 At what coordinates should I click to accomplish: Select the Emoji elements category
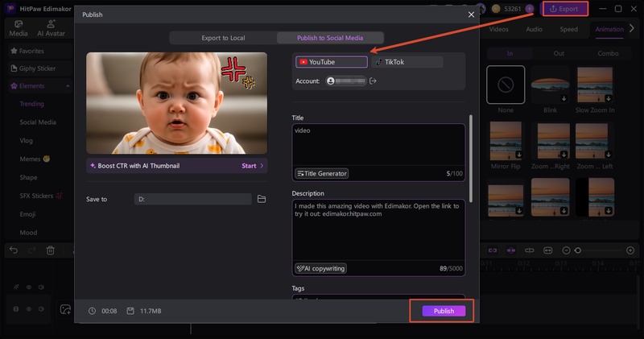[27, 214]
